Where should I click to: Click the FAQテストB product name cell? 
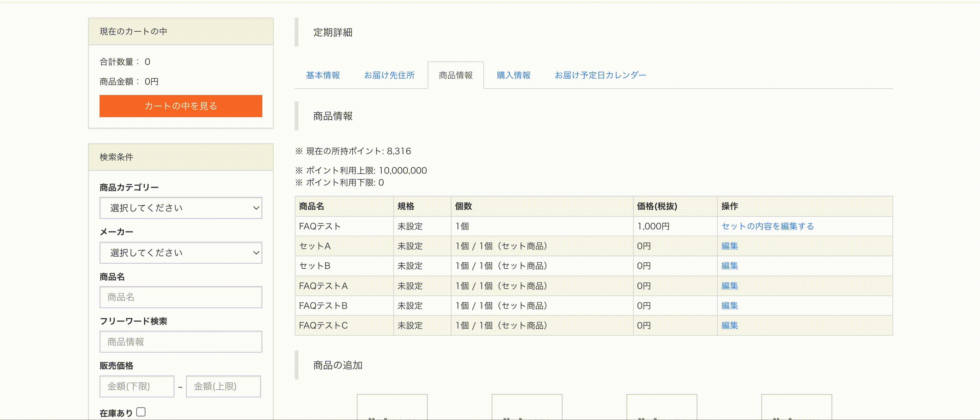[344, 306]
